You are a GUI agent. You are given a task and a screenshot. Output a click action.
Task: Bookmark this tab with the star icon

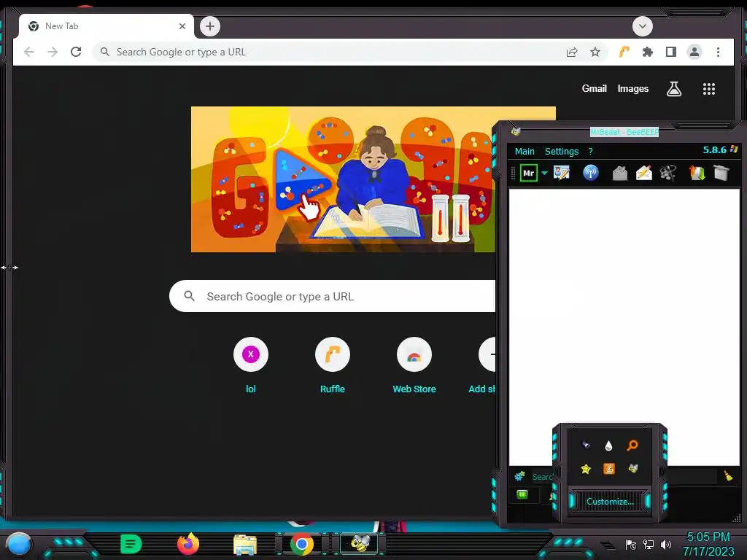pos(595,52)
